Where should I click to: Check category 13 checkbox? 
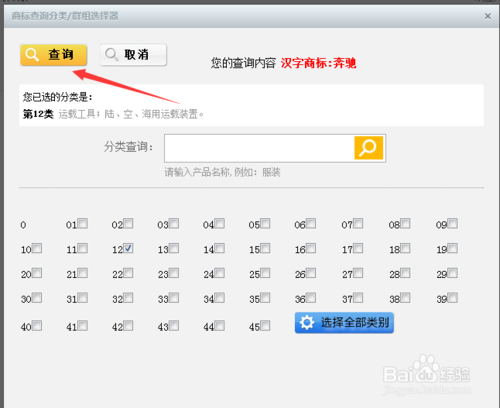pyautogui.click(x=174, y=248)
